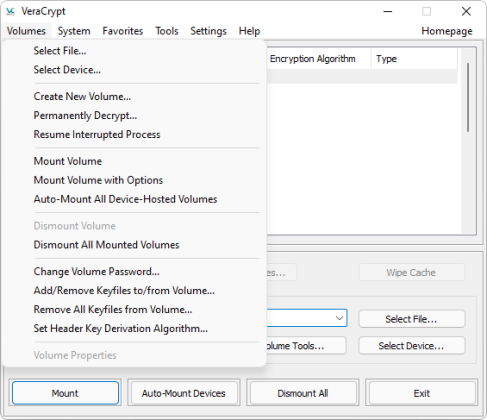Screen dimensions: 487x420
Task: Minimize the VeraCrypt window
Action: [388, 11]
